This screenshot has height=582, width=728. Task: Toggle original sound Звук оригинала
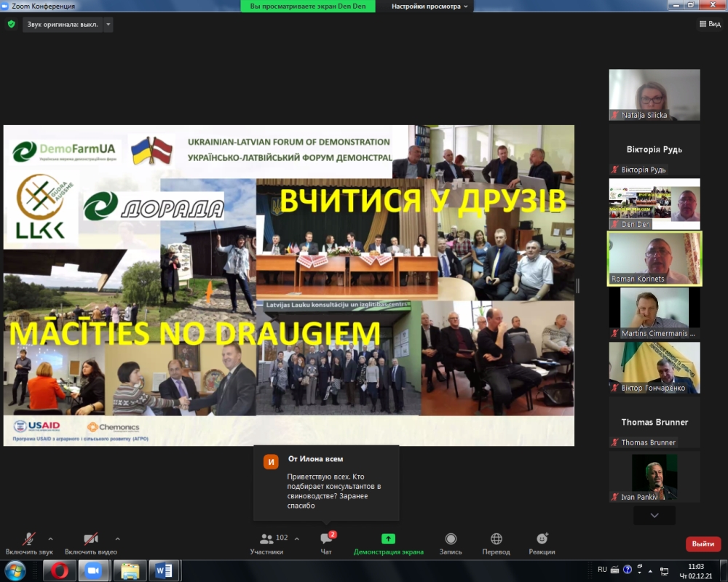(62, 24)
